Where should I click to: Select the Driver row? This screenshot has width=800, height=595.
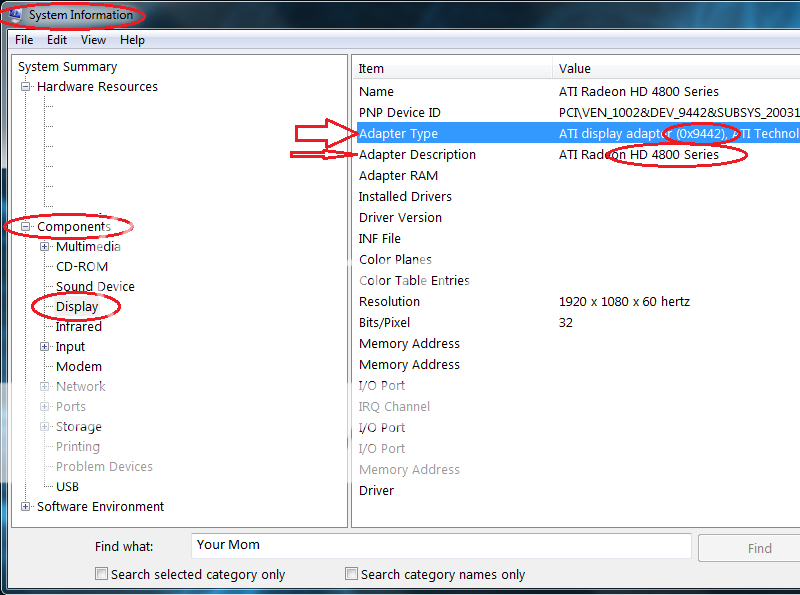[x=577, y=490]
